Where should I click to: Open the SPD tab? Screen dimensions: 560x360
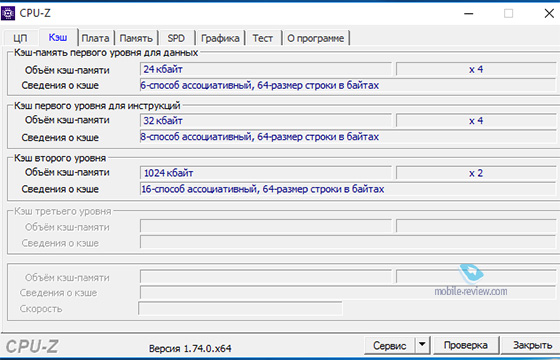[176, 38]
